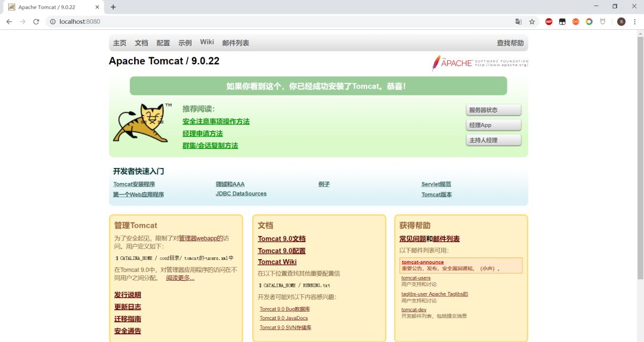This screenshot has height=342, width=644.
Task: Open the orange infinity extension icon
Action: tap(576, 22)
